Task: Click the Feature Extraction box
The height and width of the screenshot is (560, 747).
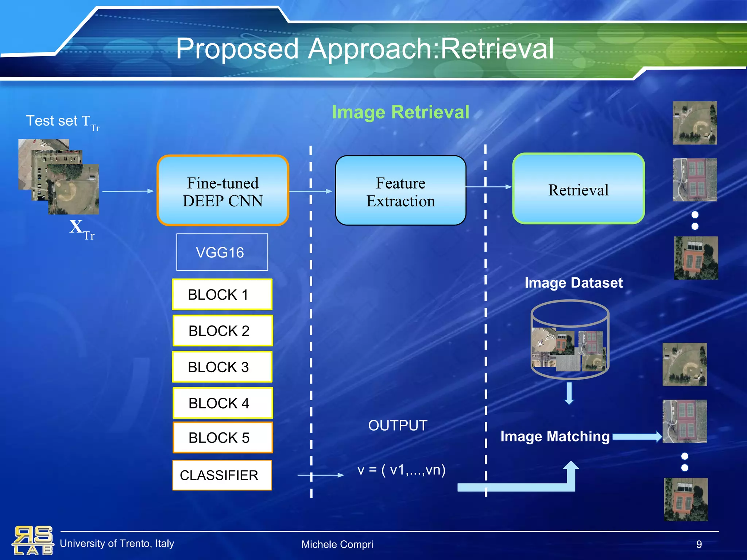Action: point(400,191)
